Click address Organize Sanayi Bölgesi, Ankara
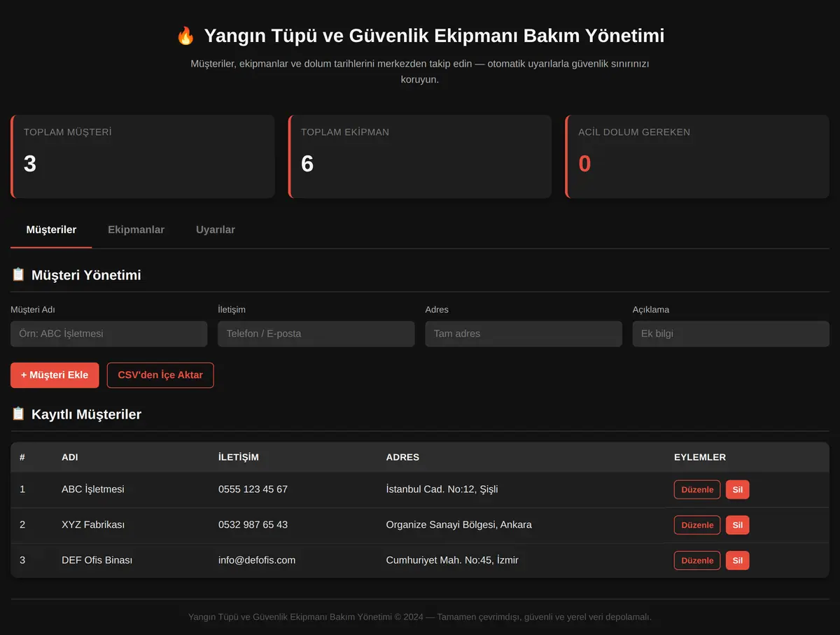This screenshot has height=635, width=840. tap(458, 524)
